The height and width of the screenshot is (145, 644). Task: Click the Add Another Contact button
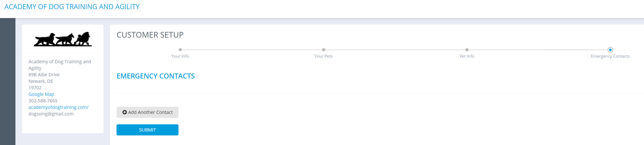pyautogui.click(x=147, y=112)
